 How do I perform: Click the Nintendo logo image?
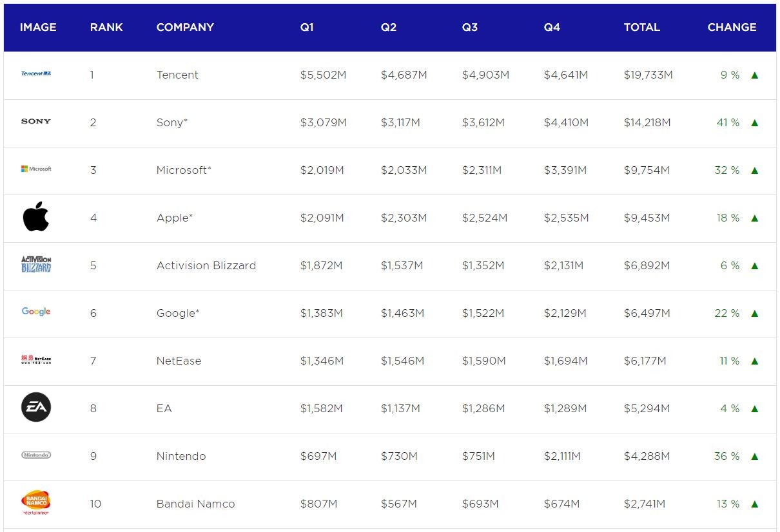(36, 455)
